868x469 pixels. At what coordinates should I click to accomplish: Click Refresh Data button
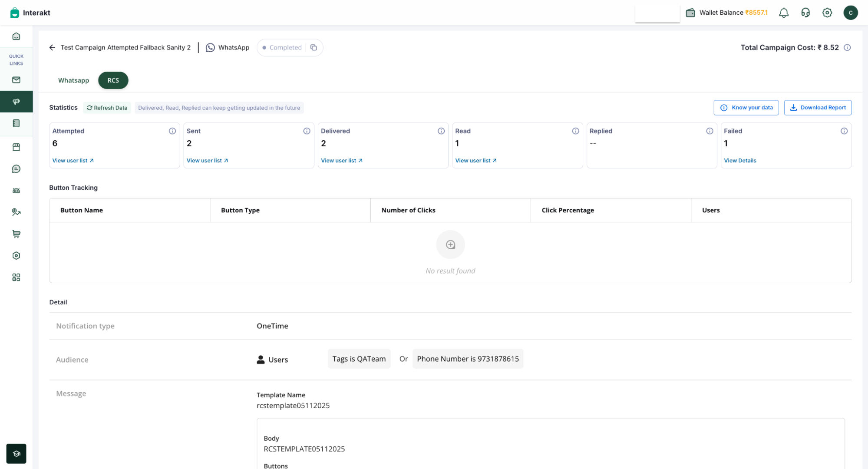click(107, 108)
